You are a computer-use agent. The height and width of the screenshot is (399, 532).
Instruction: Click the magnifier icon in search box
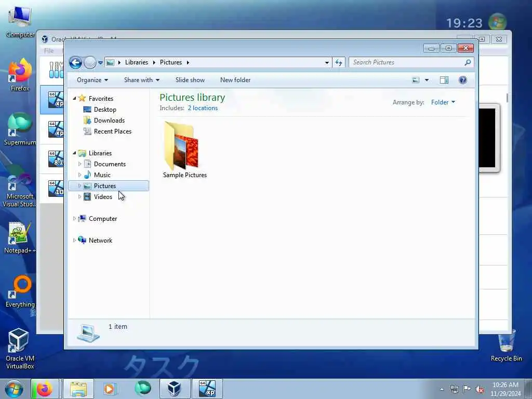[468, 62]
